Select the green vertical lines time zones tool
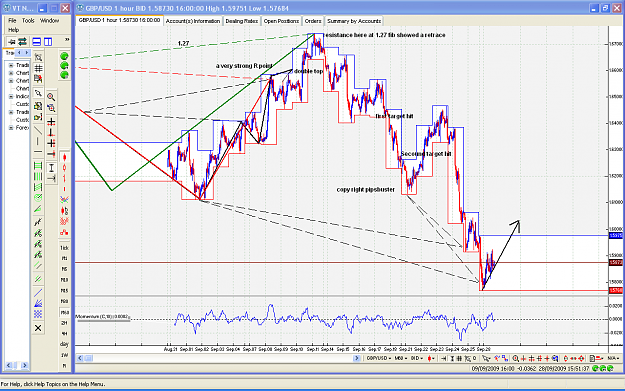The image size is (625, 391). [x=38, y=176]
